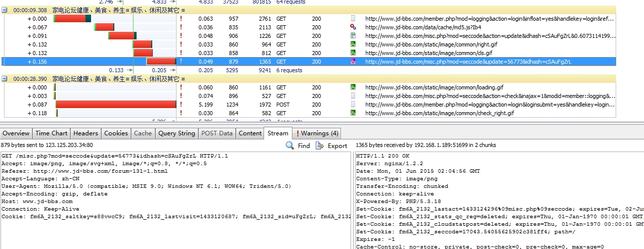644x249 pixels.
Task: Click the warning exclamation on md5.js row
Action: coord(181,27)
